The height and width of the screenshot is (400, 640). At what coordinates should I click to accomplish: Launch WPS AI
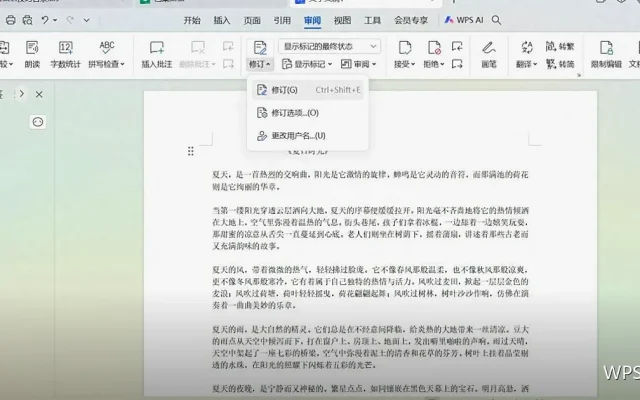tap(464, 20)
